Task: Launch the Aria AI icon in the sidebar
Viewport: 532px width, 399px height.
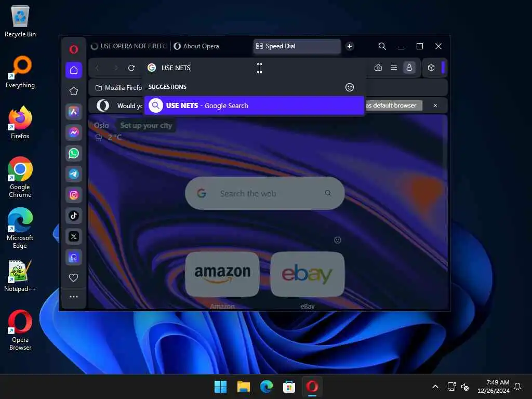Action: [x=74, y=112]
